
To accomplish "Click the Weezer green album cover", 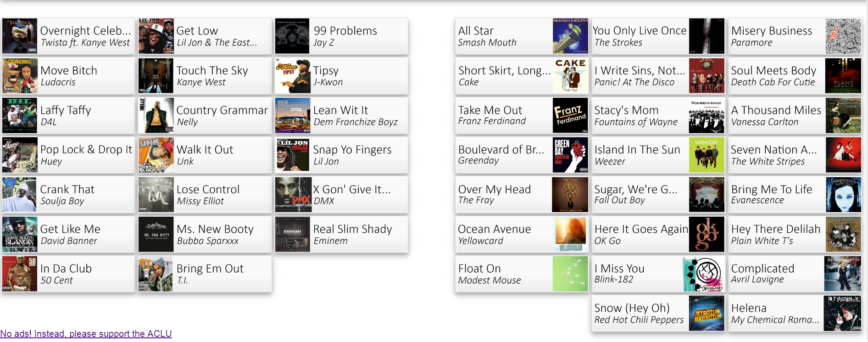I will click(x=707, y=155).
